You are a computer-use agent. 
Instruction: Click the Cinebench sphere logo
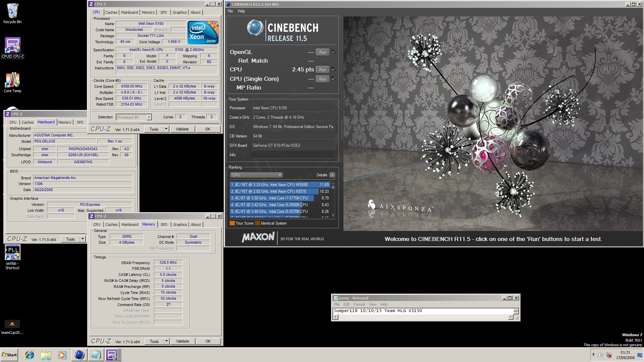pyautogui.click(x=255, y=28)
